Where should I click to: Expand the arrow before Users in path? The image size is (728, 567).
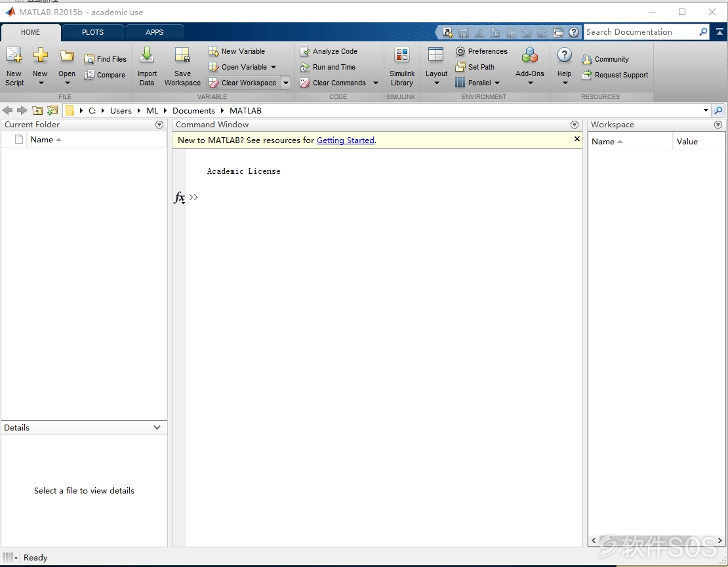coord(103,111)
